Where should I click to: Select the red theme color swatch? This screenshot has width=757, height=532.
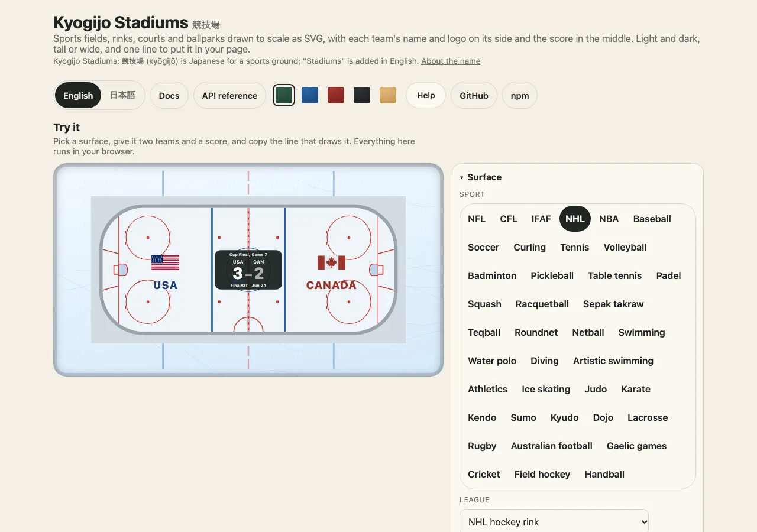coord(336,95)
